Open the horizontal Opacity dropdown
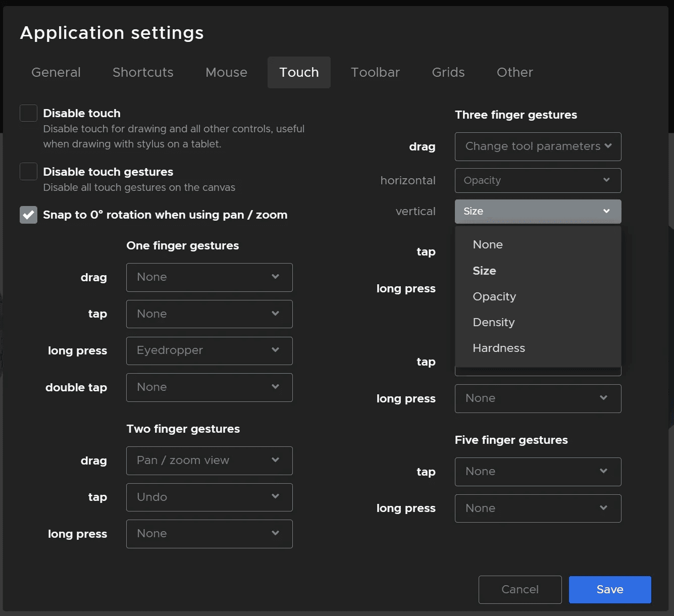The width and height of the screenshot is (674, 616). pos(538,180)
